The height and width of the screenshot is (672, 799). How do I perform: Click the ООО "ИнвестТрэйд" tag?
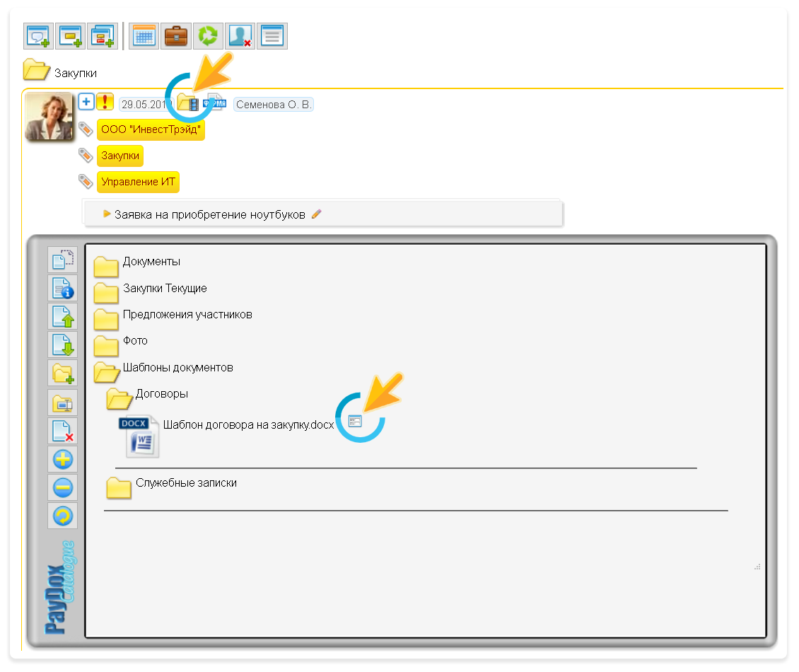tap(151, 130)
